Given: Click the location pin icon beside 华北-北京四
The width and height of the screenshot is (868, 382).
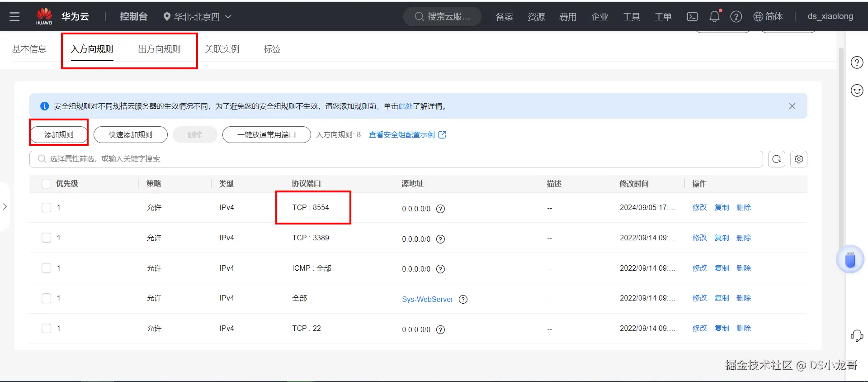Looking at the screenshot, I should [167, 17].
